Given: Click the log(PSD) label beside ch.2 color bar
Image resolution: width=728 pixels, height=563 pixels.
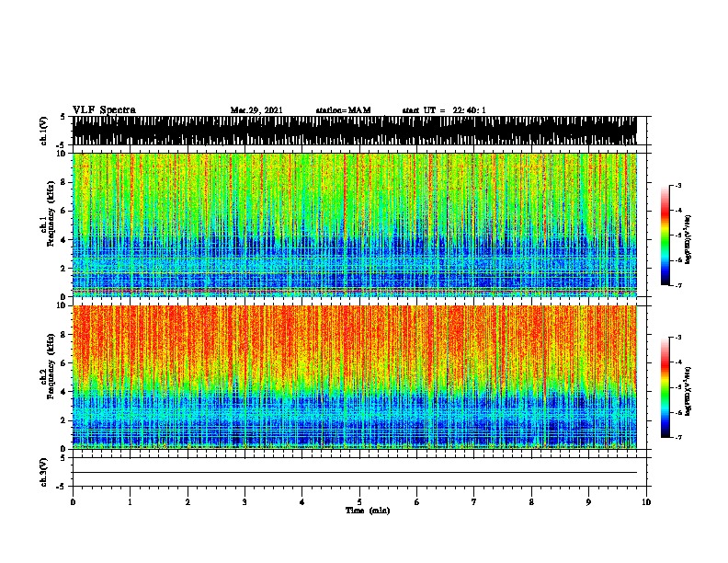Looking at the screenshot, I should click(x=688, y=391).
